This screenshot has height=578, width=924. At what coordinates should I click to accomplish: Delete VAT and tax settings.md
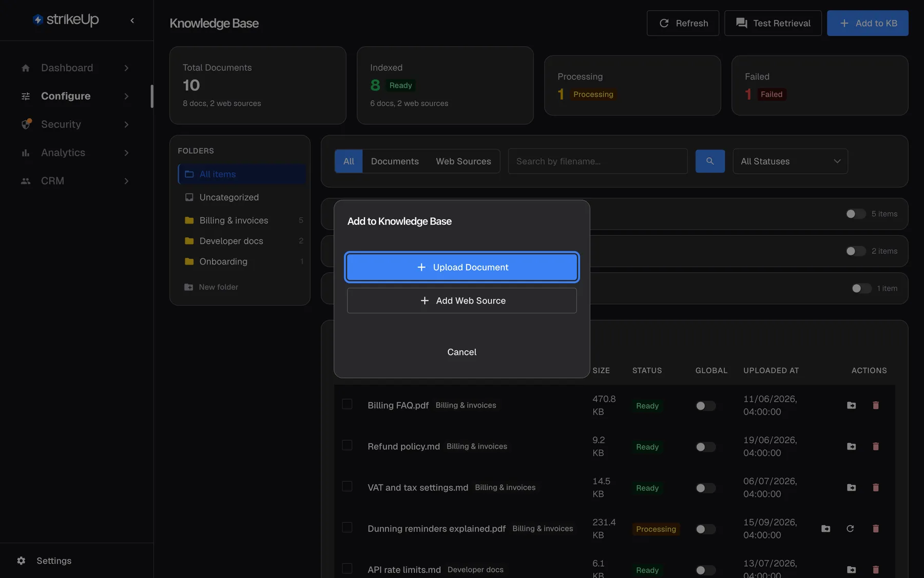point(876,488)
